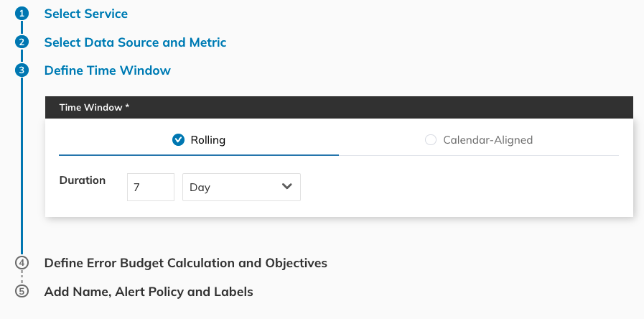This screenshot has height=319, width=644.
Task: Open the Day unit dropdown
Action: pyautogui.click(x=241, y=187)
